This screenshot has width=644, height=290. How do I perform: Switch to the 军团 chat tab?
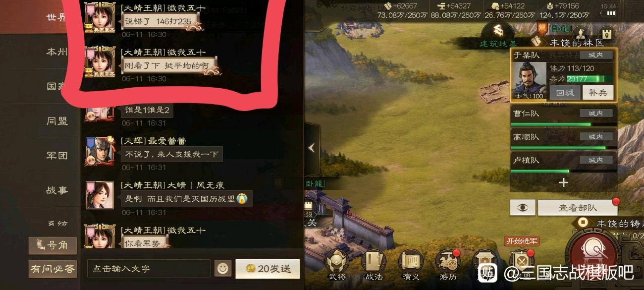tap(57, 155)
